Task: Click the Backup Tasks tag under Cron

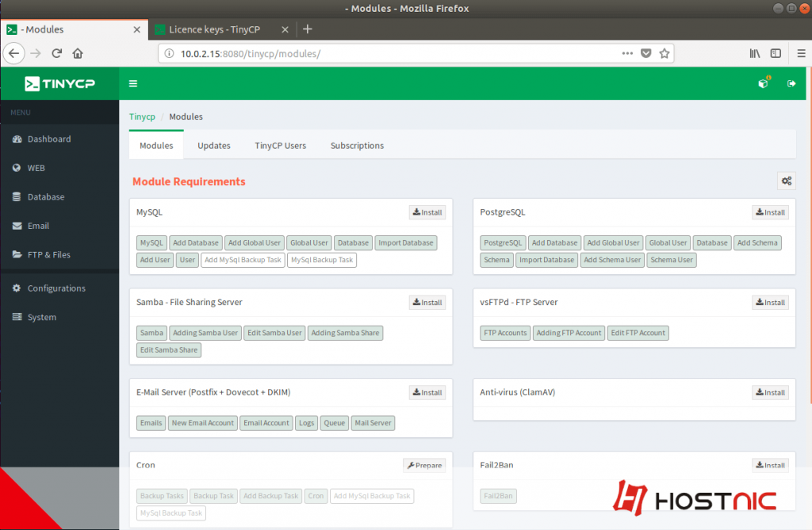Action: pyautogui.click(x=162, y=496)
